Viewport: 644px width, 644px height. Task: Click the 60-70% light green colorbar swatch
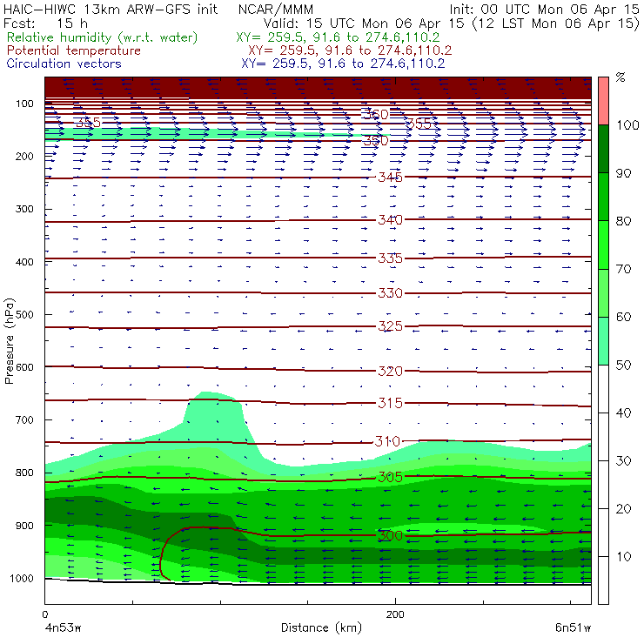(x=603, y=292)
